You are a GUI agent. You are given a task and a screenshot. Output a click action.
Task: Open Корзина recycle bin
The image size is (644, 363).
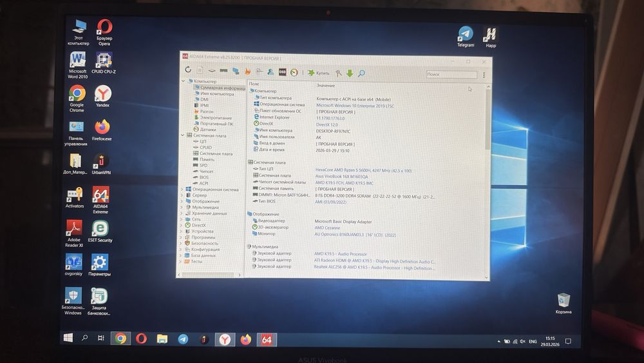pos(563,304)
